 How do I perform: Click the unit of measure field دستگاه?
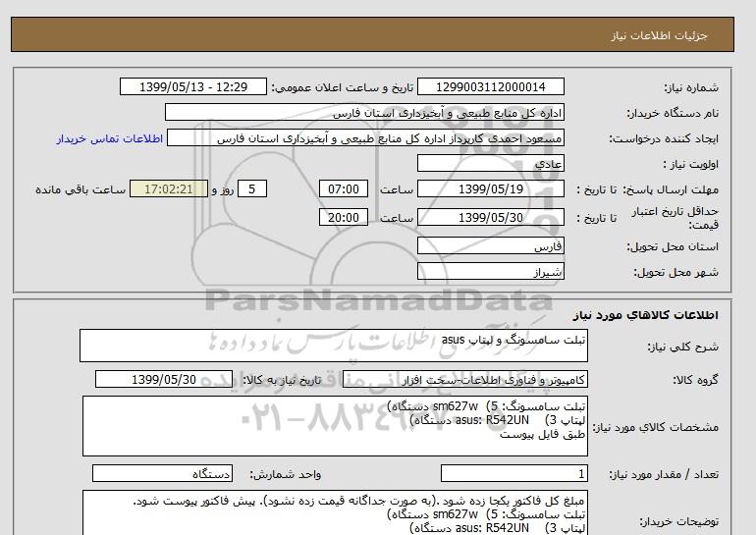pos(162,474)
